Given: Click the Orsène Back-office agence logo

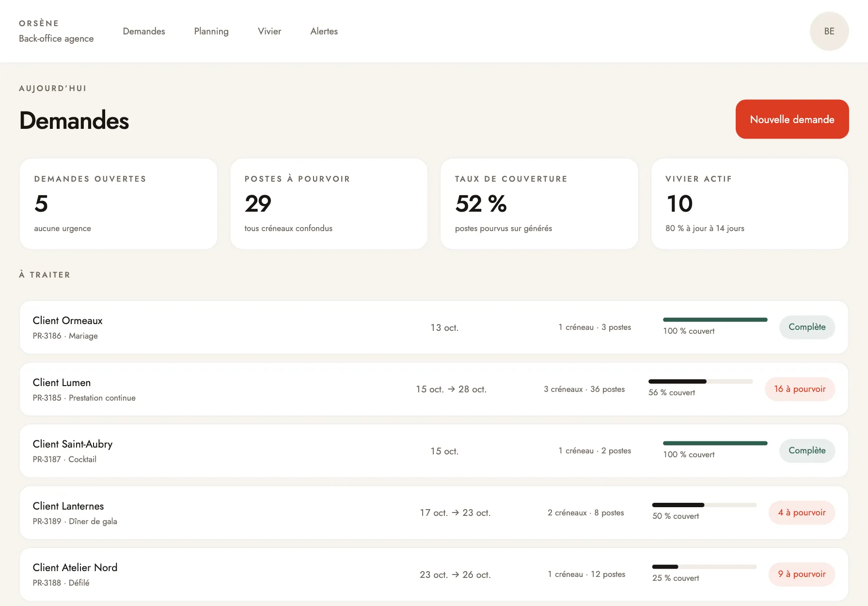Looking at the screenshot, I should 56,31.
